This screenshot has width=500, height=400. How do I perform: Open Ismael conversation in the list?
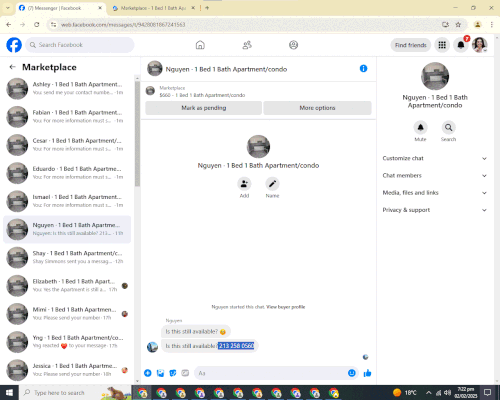click(67, 201)
